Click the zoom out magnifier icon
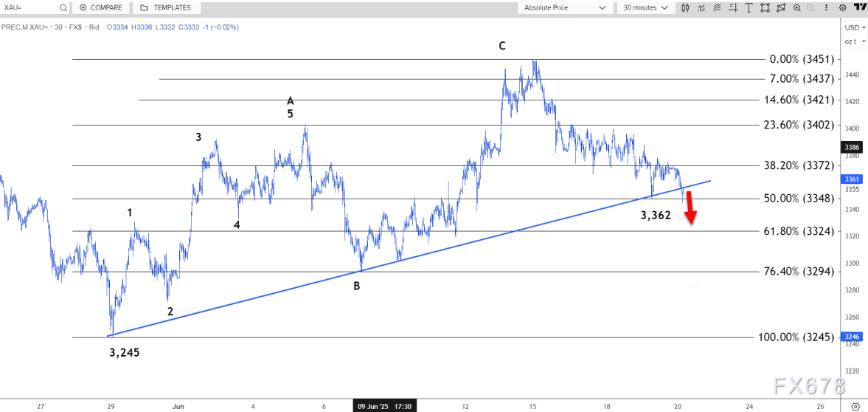 (811, 7)
